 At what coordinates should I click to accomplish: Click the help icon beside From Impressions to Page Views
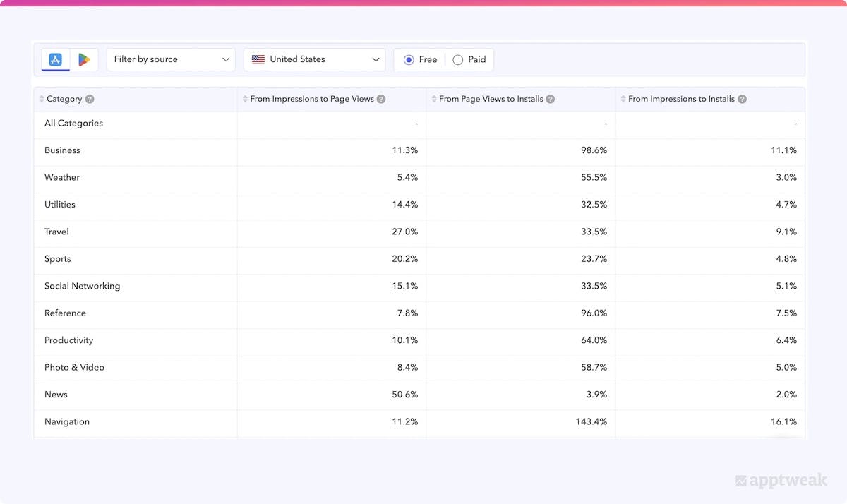pos(381,99)
